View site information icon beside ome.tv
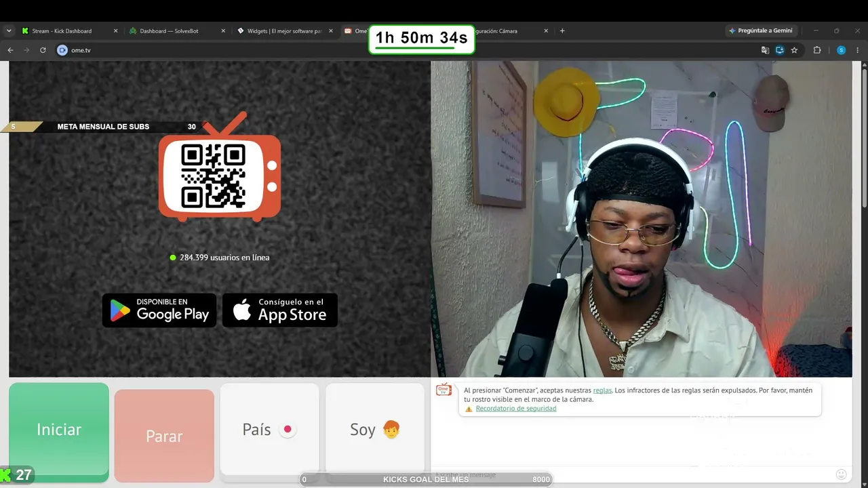The width and height of the screenshot is (868, 488). [x=62, y=50]
